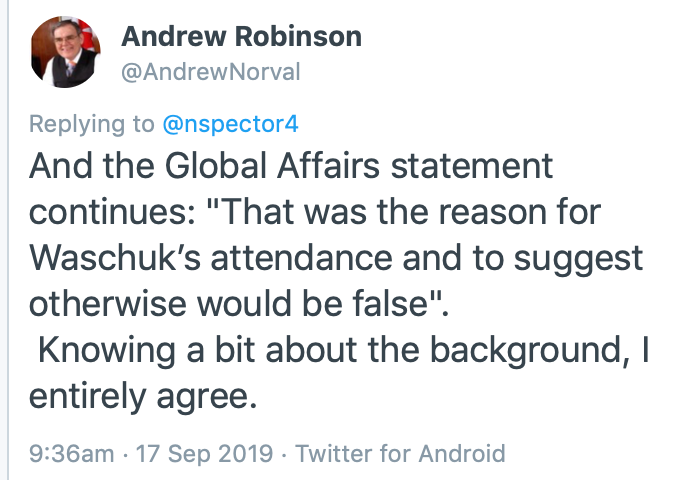Click the @AndrewNorval handle
This screenshot has height=480, width=678.
(210, 71)
